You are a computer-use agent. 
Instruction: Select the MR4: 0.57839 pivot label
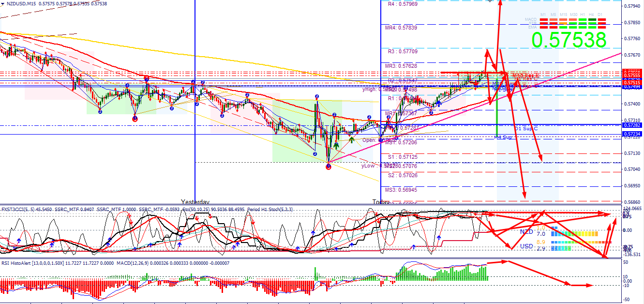click(x=401, y=28)
